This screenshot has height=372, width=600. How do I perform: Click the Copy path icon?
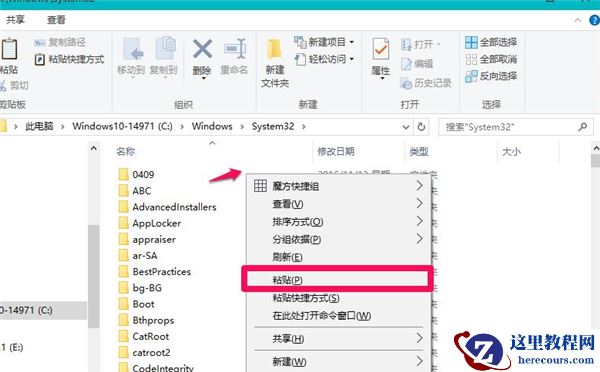[x=39, y=42]
